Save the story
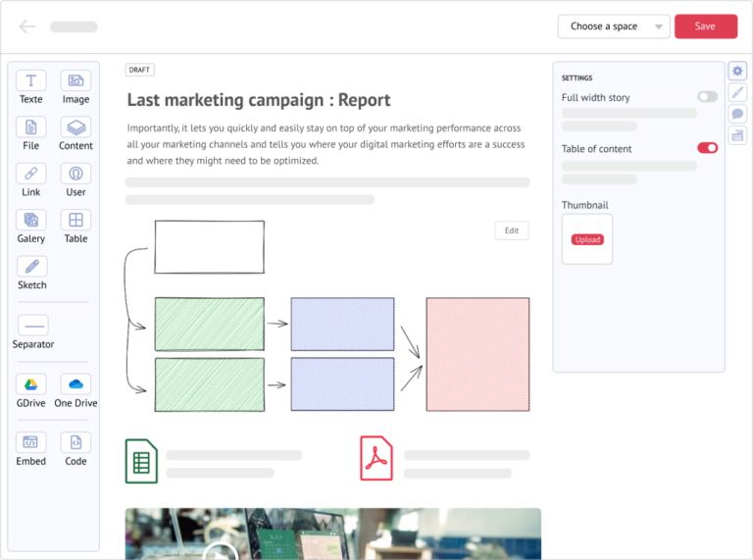The width and height of the screenshot is (753, 560). (x=706, y=26)
